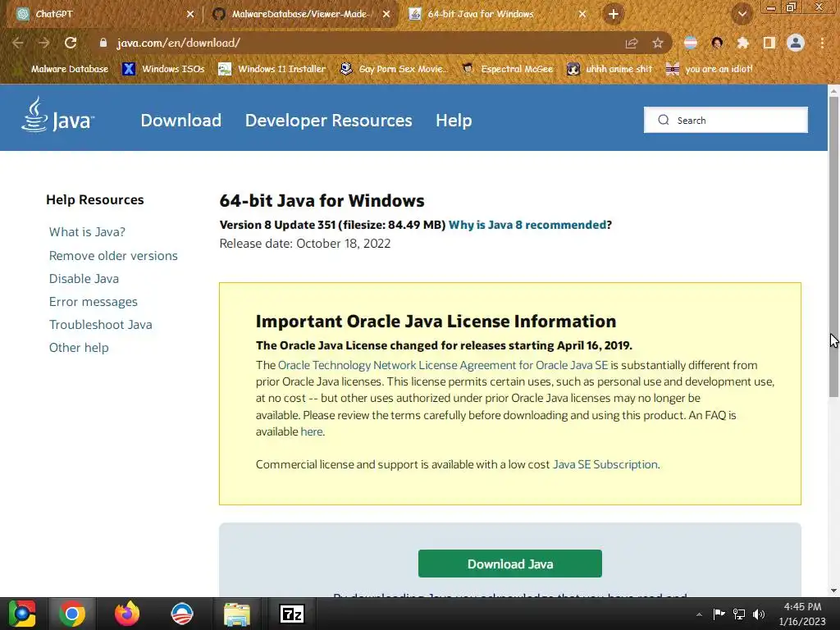Open the Java SE Subscription link
Viewport: 840px width, 630px height.
605,464
